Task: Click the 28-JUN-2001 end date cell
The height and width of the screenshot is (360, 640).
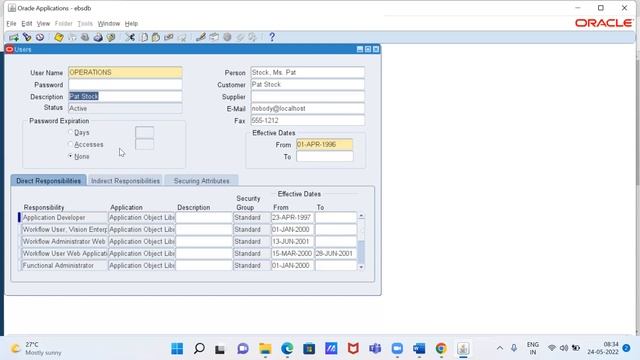Action: pos(336,253)
